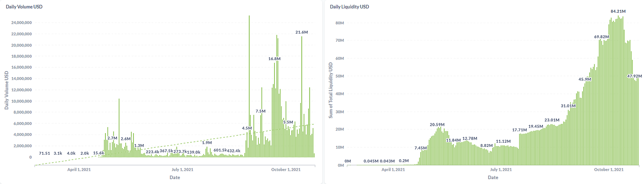644x184 pixels.
Task: Click the 0.045M data label
Action: [x=371, y=161]
